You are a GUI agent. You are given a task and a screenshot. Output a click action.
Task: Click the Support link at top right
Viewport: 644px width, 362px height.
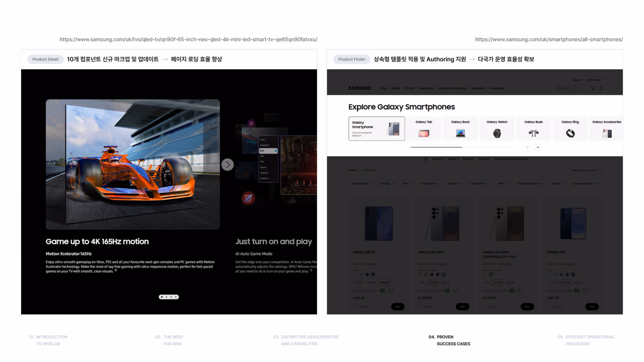(577, 80)
